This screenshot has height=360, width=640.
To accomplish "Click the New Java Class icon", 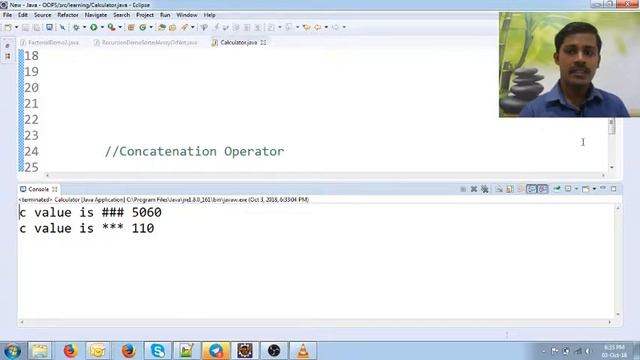I will pos(142,27).
